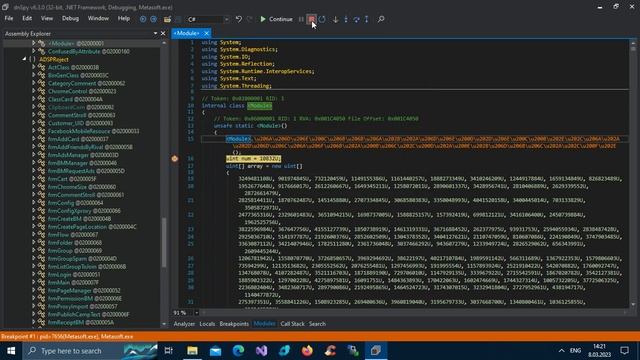This screenshot has height=360, width=640.
Task: Navigate forward with the toolbar arrow
Action: (x=153, y=19)
